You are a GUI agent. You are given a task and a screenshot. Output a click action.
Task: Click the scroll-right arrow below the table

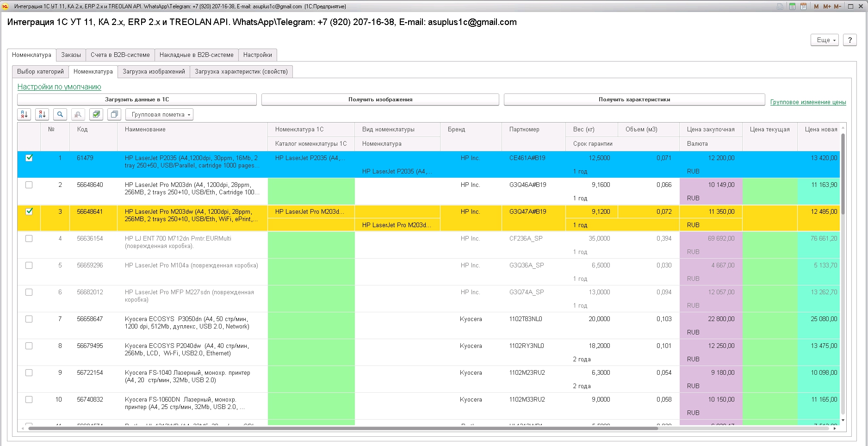(835, 428)
